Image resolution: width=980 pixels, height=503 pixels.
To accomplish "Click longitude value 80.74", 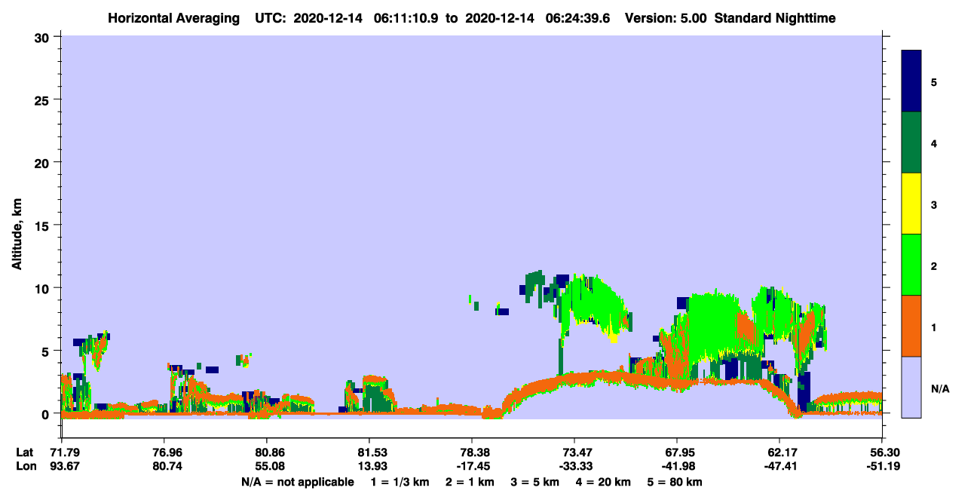I will (x=164, y=467).
